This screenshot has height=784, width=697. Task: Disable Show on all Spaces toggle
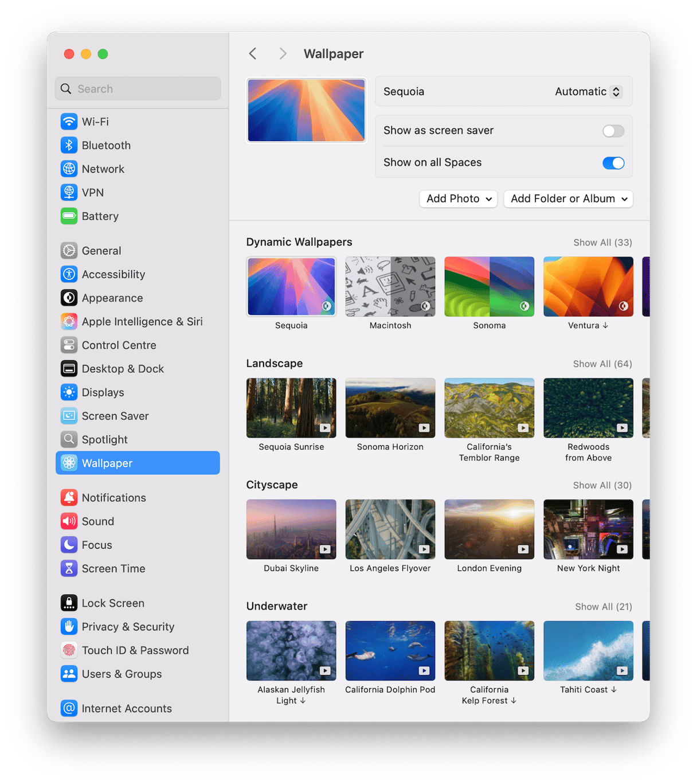coord(613,163)
